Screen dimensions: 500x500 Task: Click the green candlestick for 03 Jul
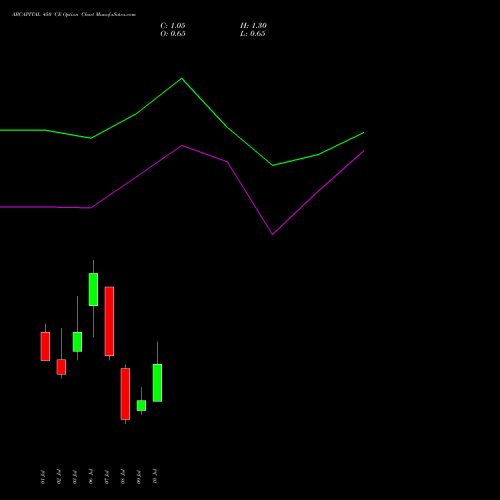point(77,342)
